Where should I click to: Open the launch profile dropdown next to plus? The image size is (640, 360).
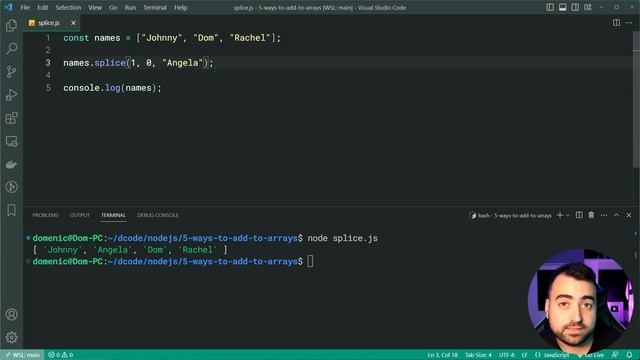pyautogui.click(x=568, y=216)
